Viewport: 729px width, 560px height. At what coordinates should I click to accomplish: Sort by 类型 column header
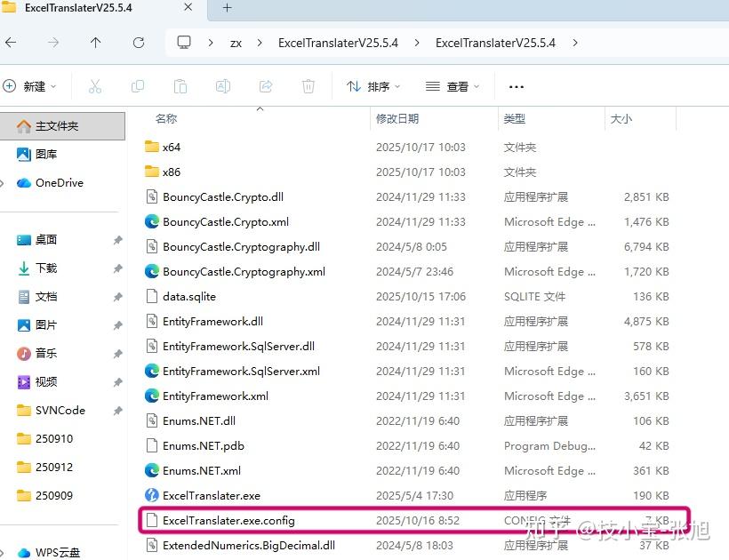pyautogui.click(x=514, y=119)
